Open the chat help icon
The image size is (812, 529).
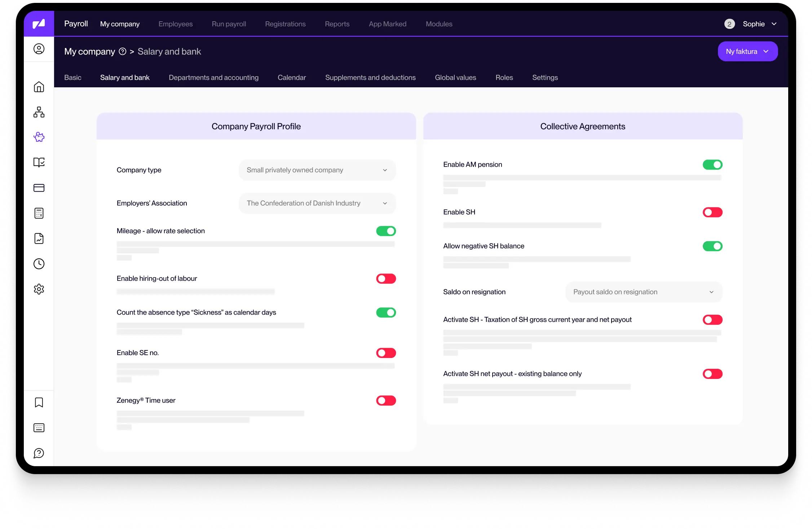[x=39, y=453]
